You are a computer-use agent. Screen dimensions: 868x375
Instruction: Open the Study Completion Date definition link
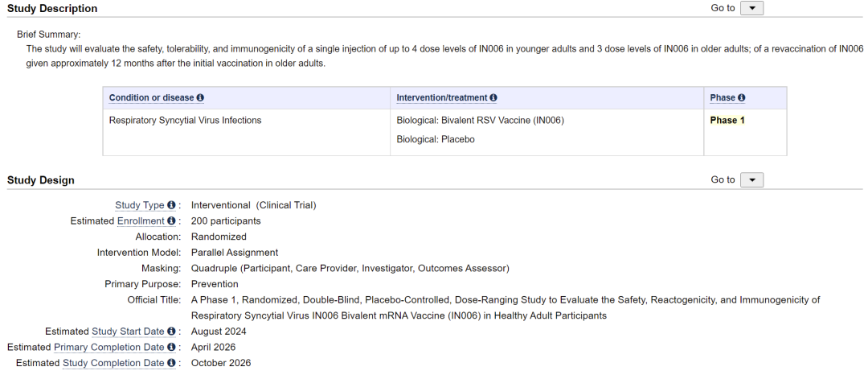113,363
